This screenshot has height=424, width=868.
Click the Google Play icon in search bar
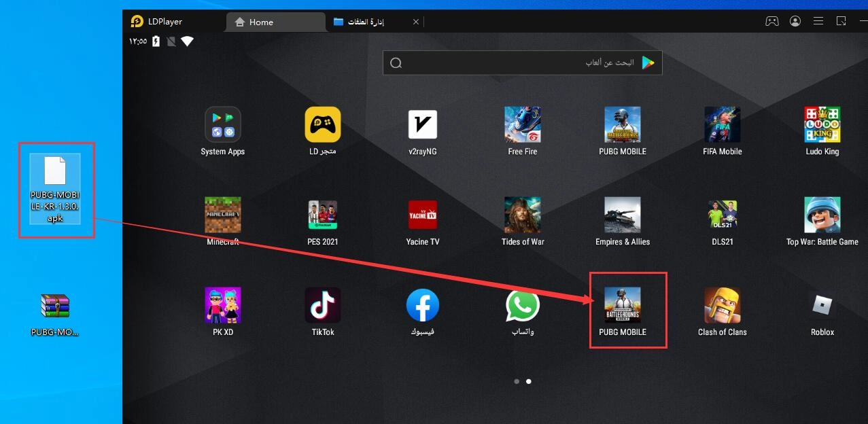pyautogui.click(x=648, y=63)
